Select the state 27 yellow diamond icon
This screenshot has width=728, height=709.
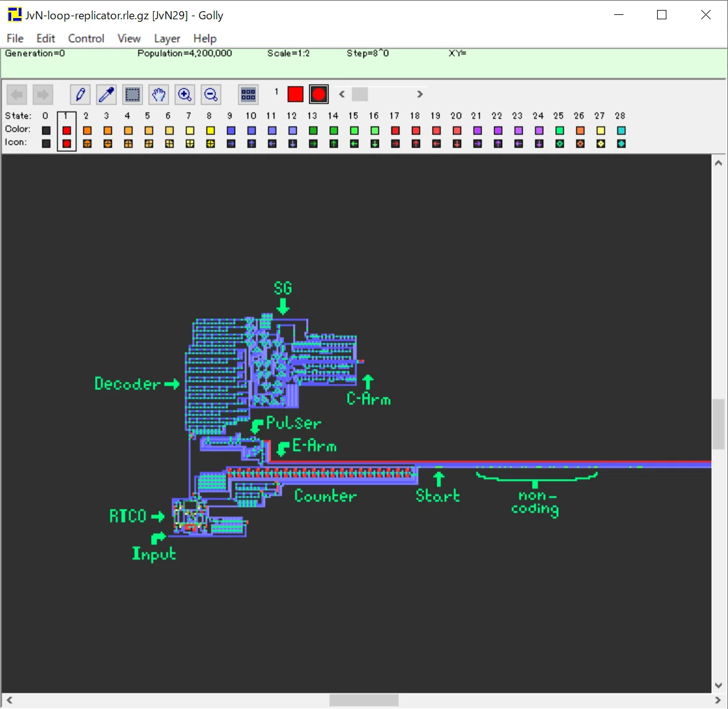(x=601, y=144)
